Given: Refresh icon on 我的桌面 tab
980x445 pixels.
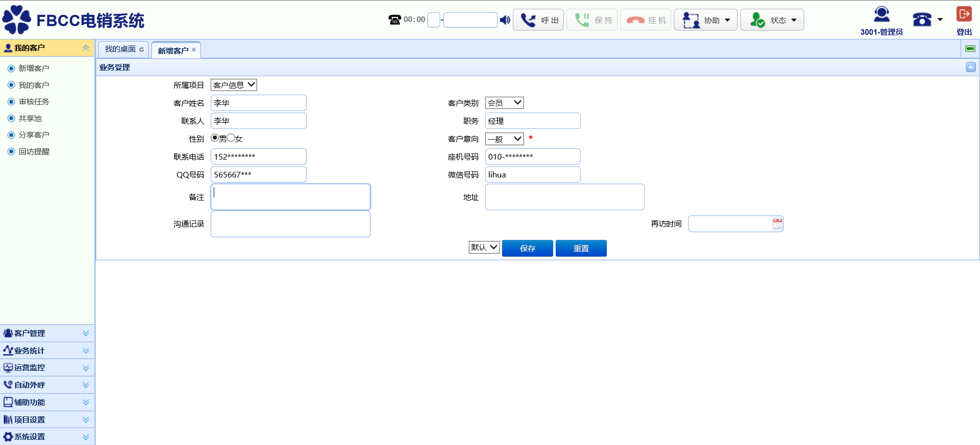Looking at the screenshot, I should [142, 50].
